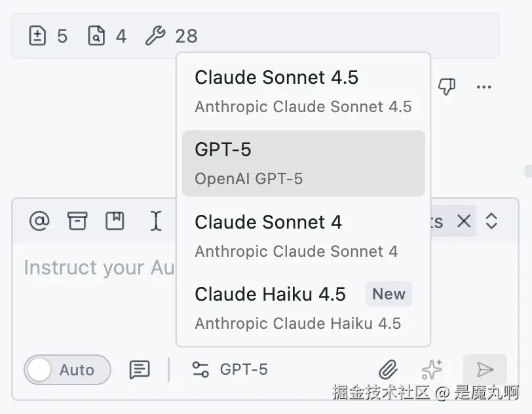
Task: Click the send message arrow button
Action: [x=485, y=369]
